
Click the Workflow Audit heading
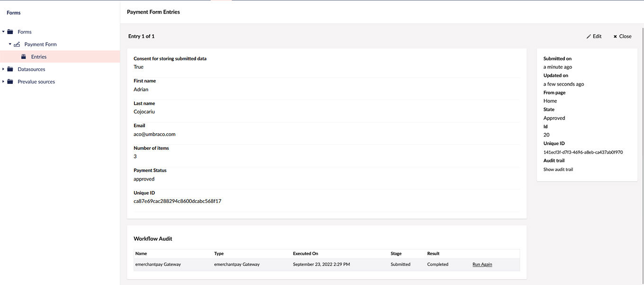pos(153,239)
